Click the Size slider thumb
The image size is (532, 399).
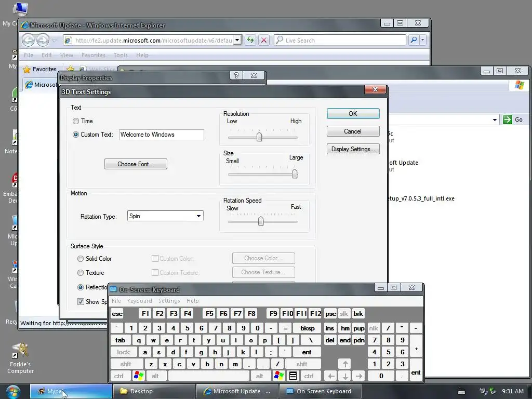pos(295,174)
